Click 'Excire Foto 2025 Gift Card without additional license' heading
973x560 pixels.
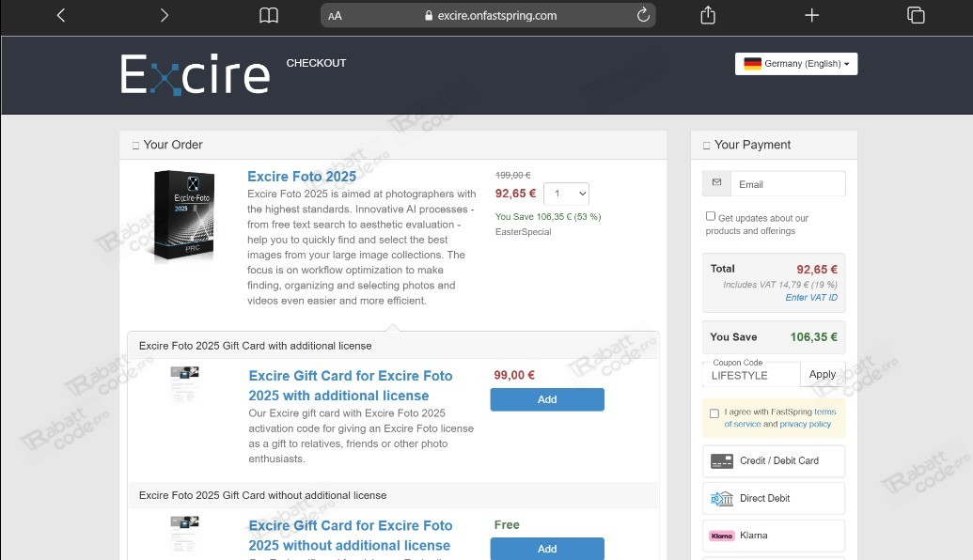[262, 495]
